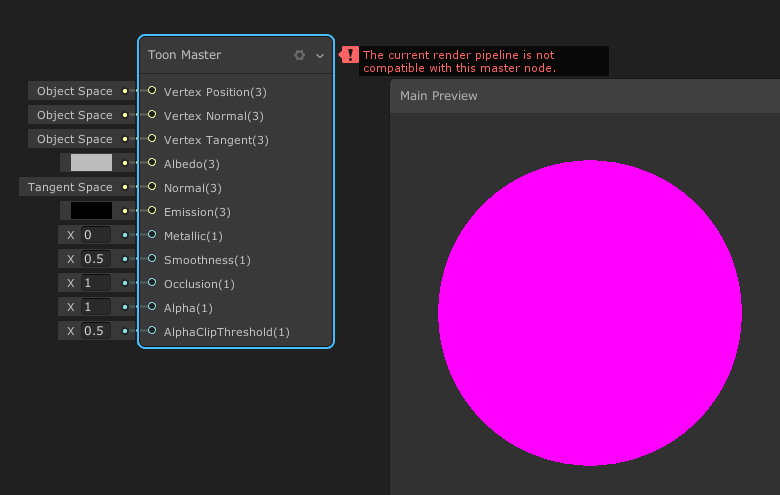The width and height of the screenshot is (780, 495).
Task: Click the Alpha(1) input port
Action: (152, 306)
